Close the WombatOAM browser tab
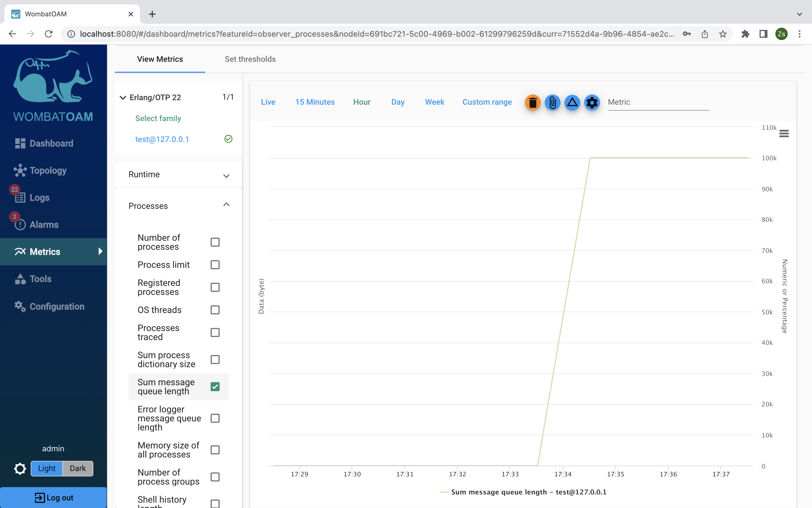The height and width of the screenshot is (508, 812). pos(131,14)
